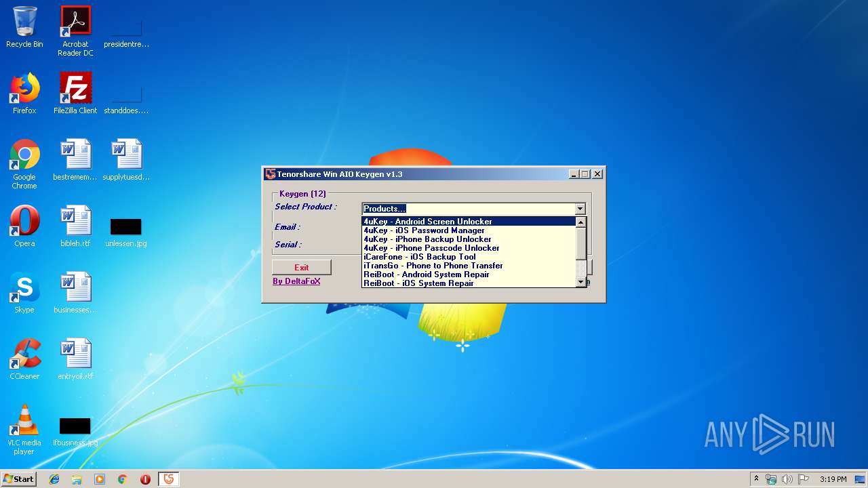The image size is (868, 488).
Task: Open the Recycle Bin desktop icon
Action: pyautogui.click(x=24, y=27)
